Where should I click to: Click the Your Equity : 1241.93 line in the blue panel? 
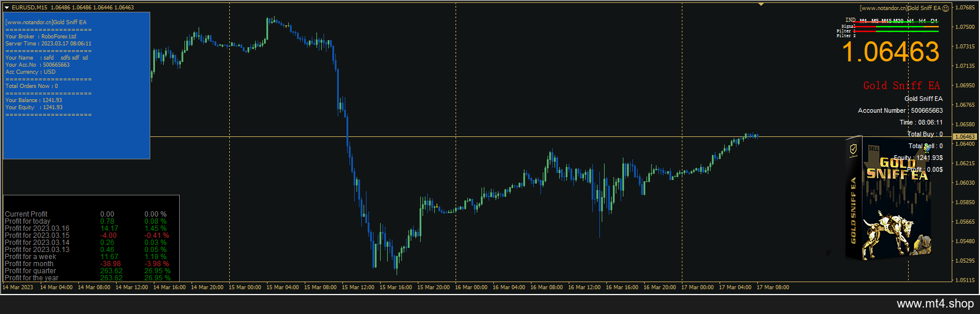coord(34,107)
